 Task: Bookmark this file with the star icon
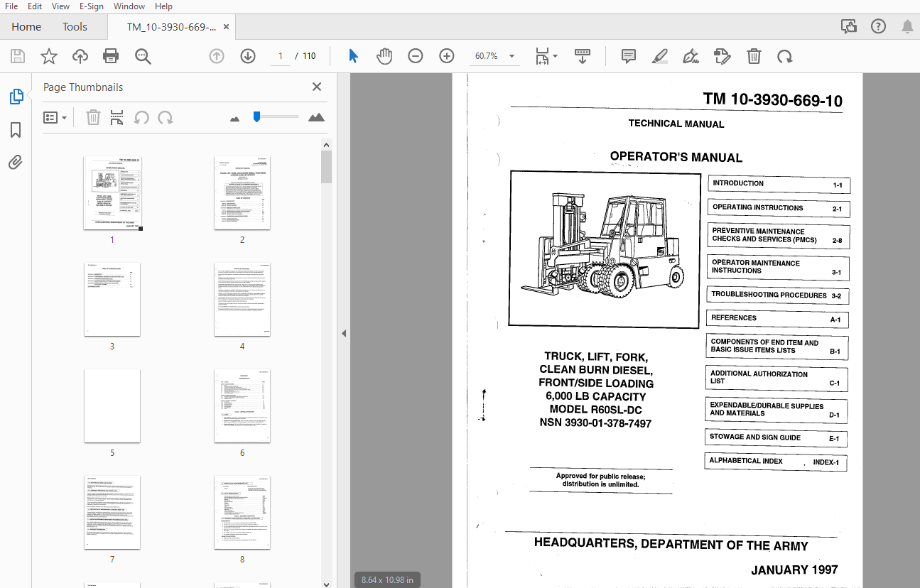pyautogui.click(x=49, y=56)
